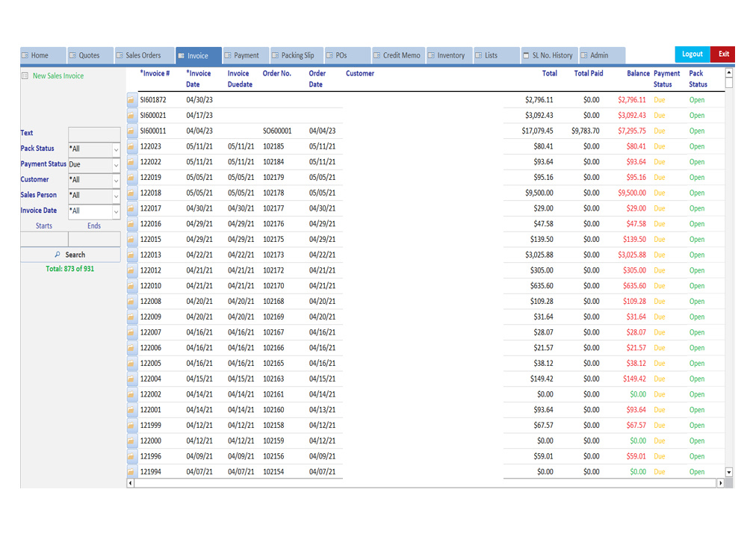Sort by the Balance column header
Viewport: 747px width, 560px height.
[x=638, y=73]
